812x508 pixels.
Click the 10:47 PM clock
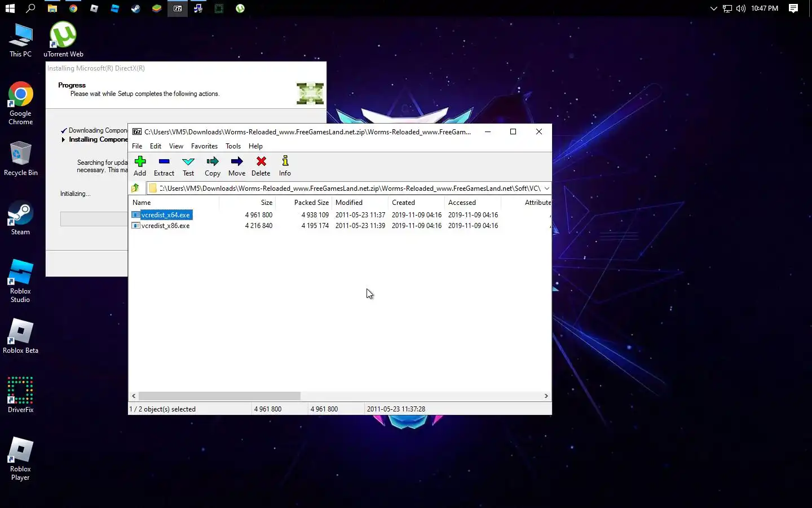click(765, 8)
